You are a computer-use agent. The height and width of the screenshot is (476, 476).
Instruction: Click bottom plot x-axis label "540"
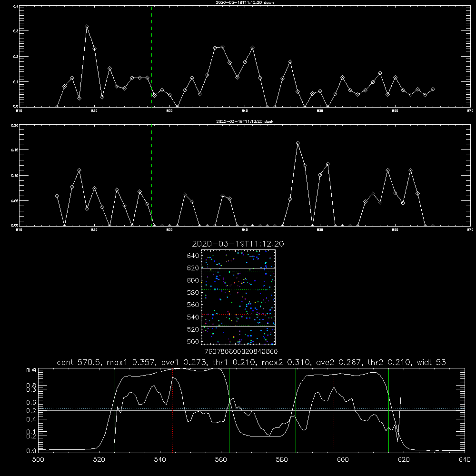(160, 460)
